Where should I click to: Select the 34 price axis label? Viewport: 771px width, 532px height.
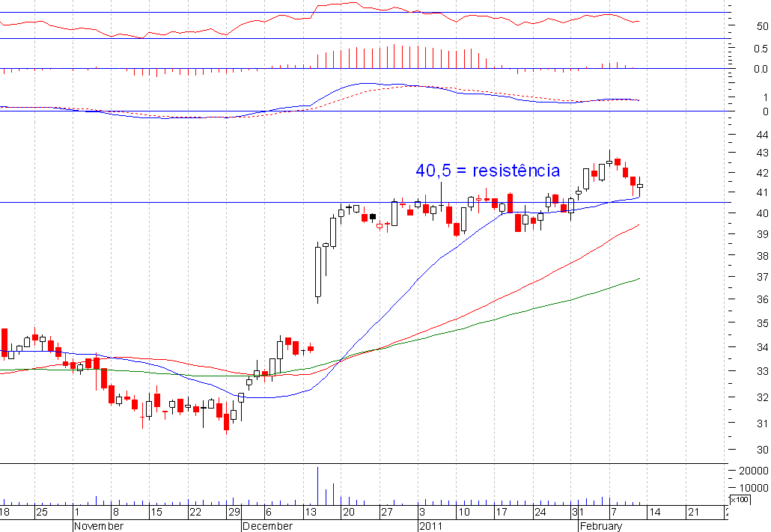(762, 348)
